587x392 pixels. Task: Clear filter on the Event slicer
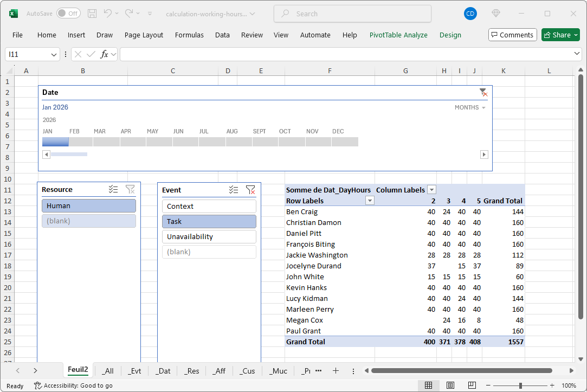point(250,190)
